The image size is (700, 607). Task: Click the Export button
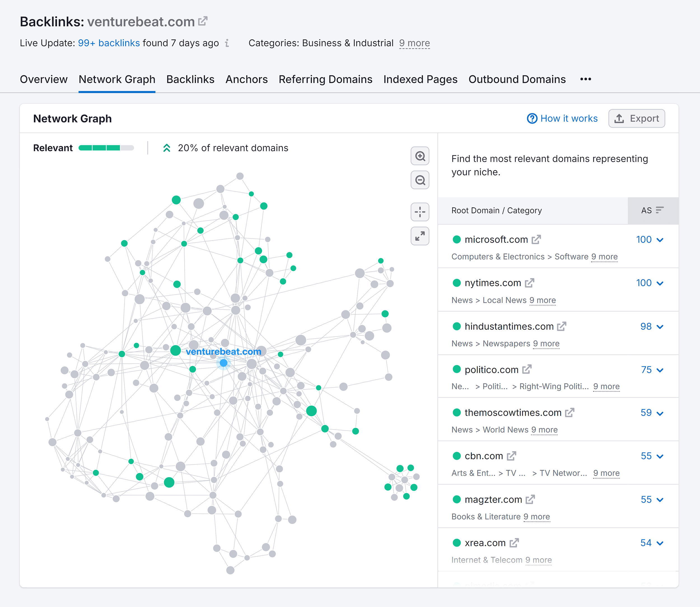tap(636, 118)
